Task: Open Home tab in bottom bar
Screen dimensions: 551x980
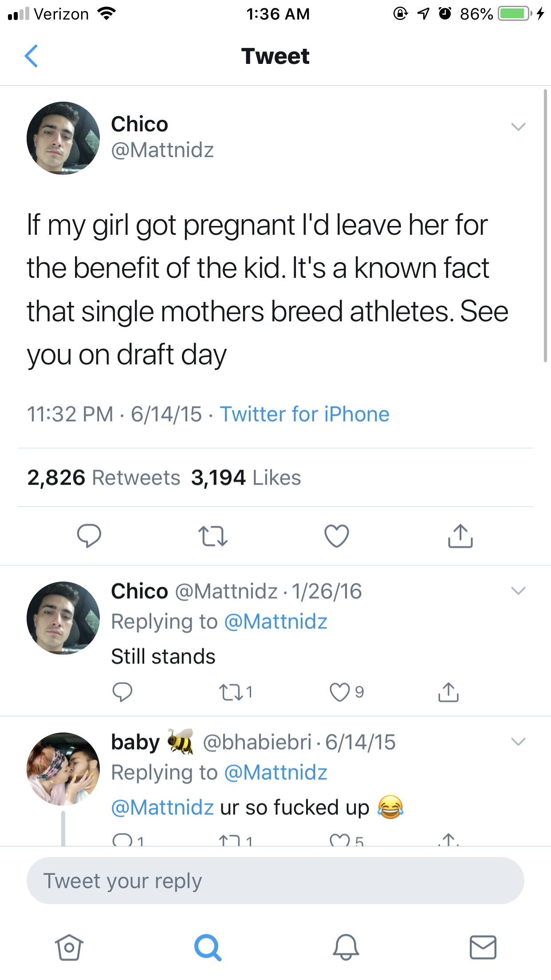Action: (x=69, y=948)
